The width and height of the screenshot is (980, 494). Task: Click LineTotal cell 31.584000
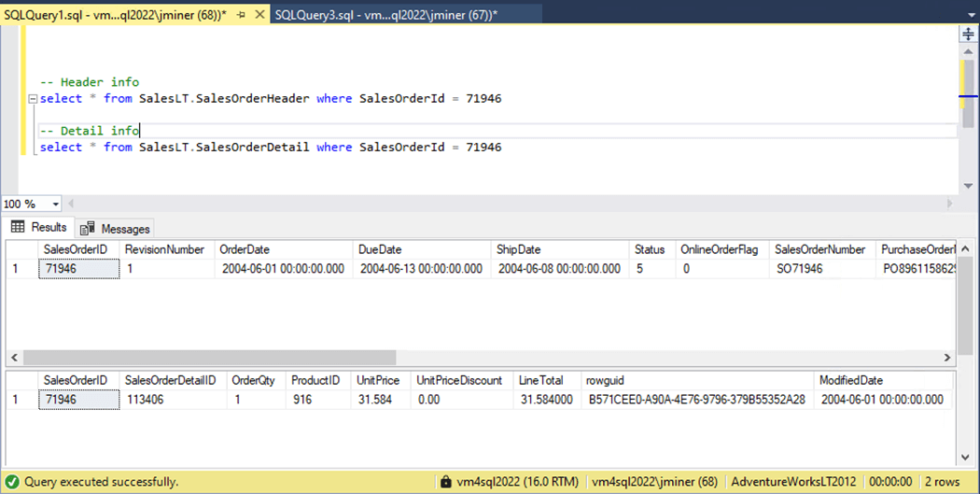(x=547, y=400)
